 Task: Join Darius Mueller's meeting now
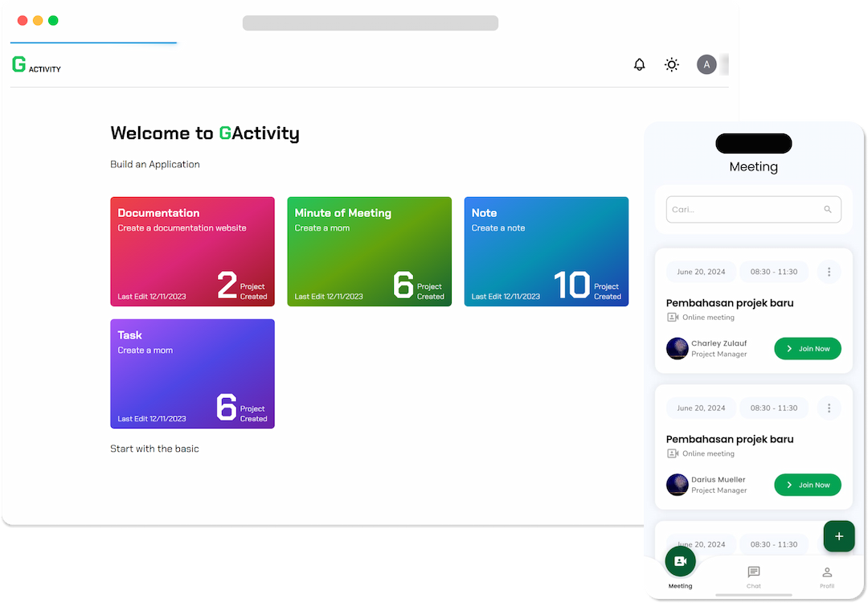point(807,485)
